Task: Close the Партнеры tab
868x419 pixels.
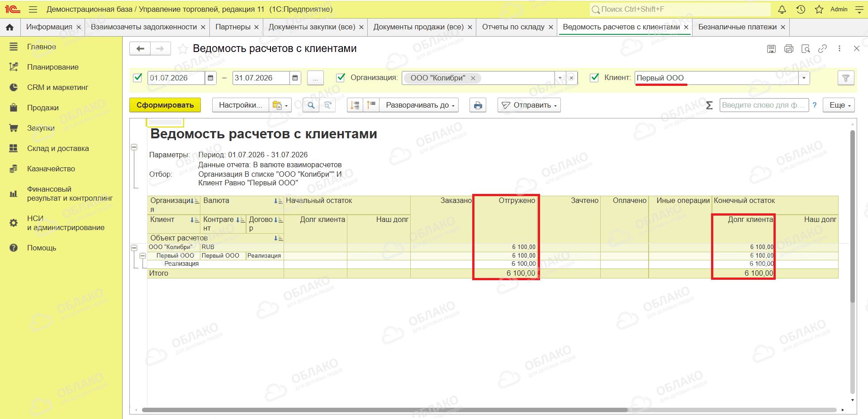Action: point(256,27)
